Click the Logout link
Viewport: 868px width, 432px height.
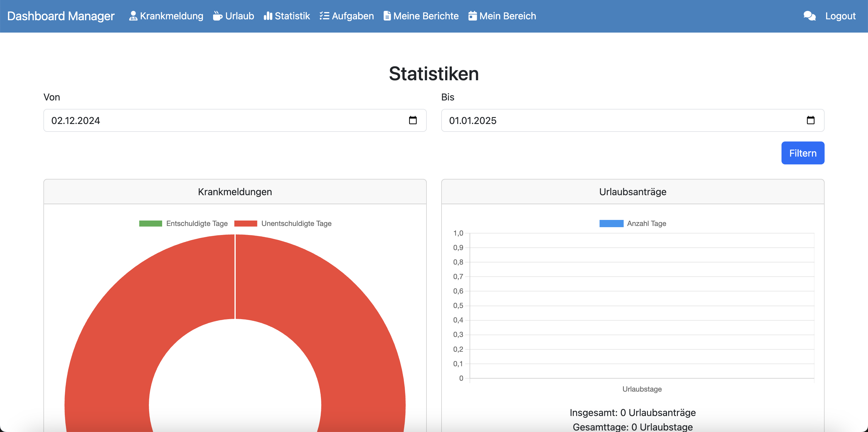pos(840,16)
